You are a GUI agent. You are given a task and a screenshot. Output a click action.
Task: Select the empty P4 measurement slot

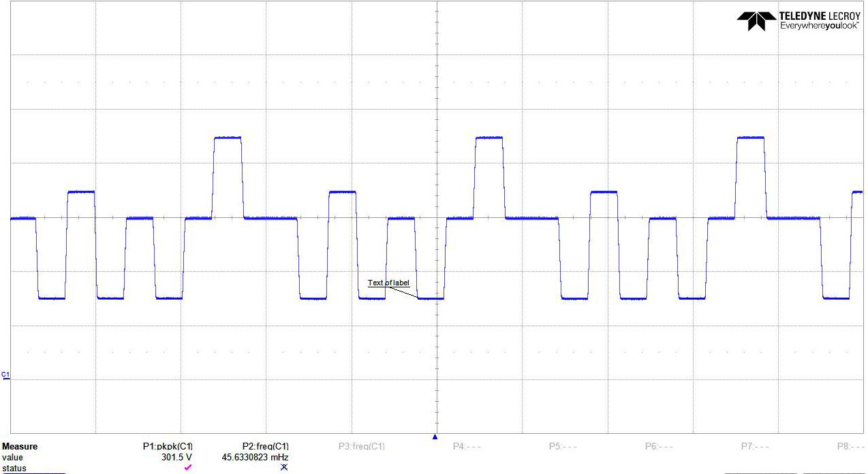(467, 446)
